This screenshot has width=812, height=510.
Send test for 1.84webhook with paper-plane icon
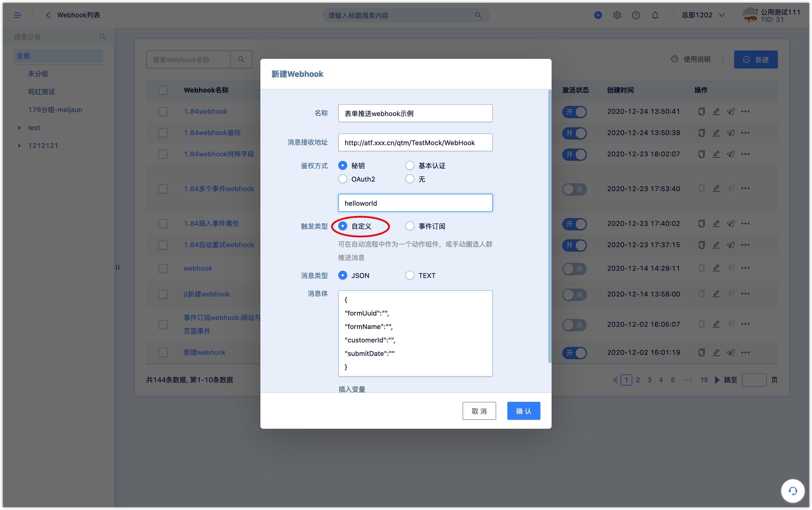point(731,111)
